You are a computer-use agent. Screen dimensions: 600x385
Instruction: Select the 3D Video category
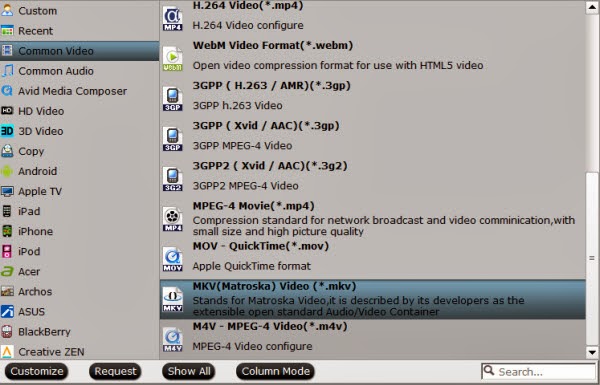pyautogui.click(x=79, y=131)
